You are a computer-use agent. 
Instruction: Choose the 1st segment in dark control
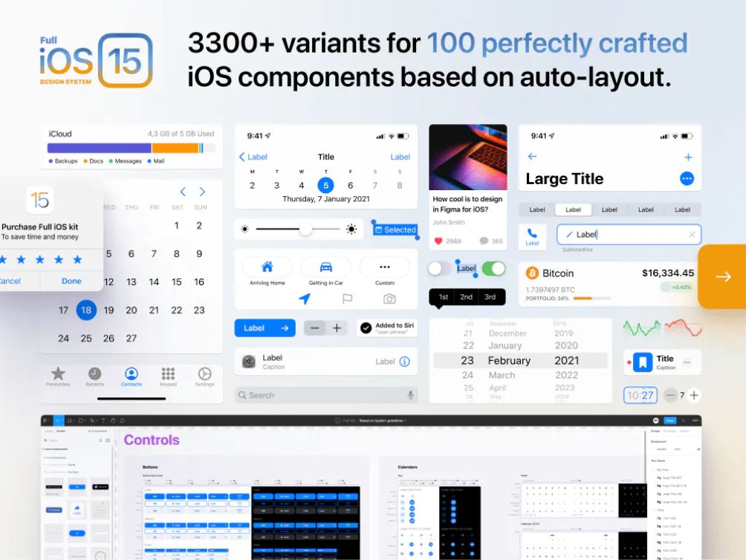pos(444,296)
